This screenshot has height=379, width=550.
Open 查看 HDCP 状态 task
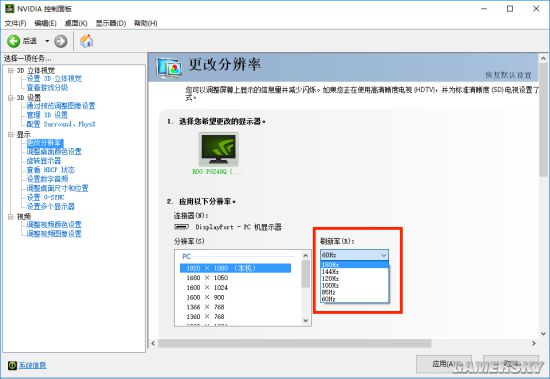pos(51,170)
